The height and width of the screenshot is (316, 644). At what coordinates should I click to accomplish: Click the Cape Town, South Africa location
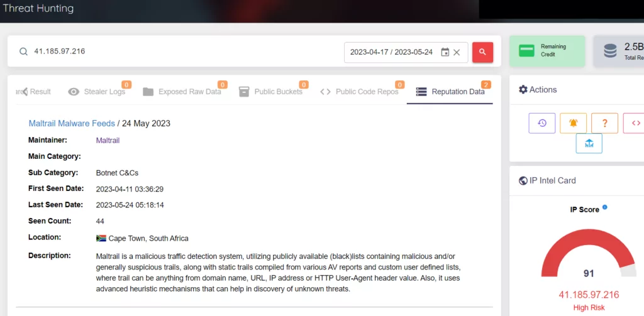click(148, 239)
